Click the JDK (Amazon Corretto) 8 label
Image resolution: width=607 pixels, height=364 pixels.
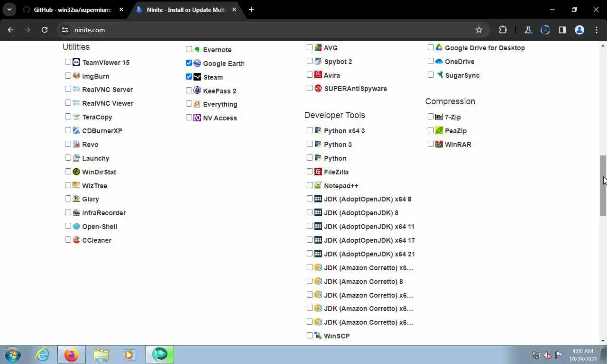(x=363, y=282)
